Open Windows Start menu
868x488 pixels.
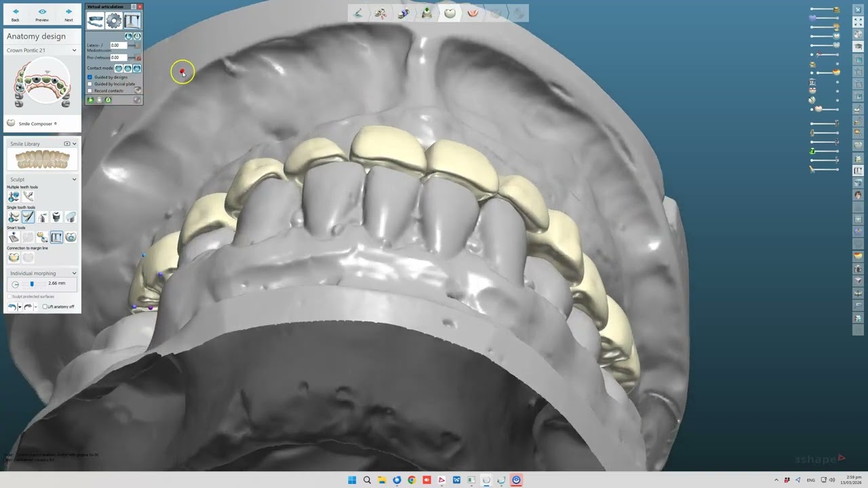click(352, 480)
